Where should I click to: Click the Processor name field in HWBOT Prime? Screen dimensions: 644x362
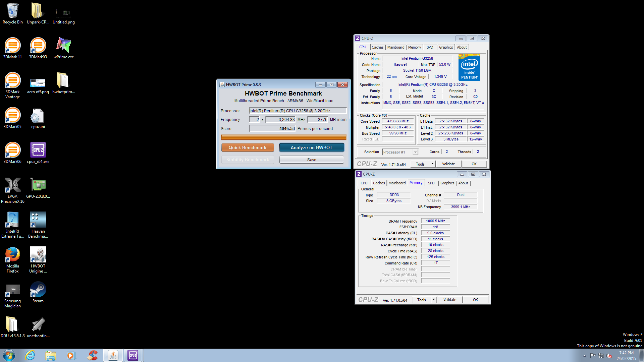pos(298,111)
